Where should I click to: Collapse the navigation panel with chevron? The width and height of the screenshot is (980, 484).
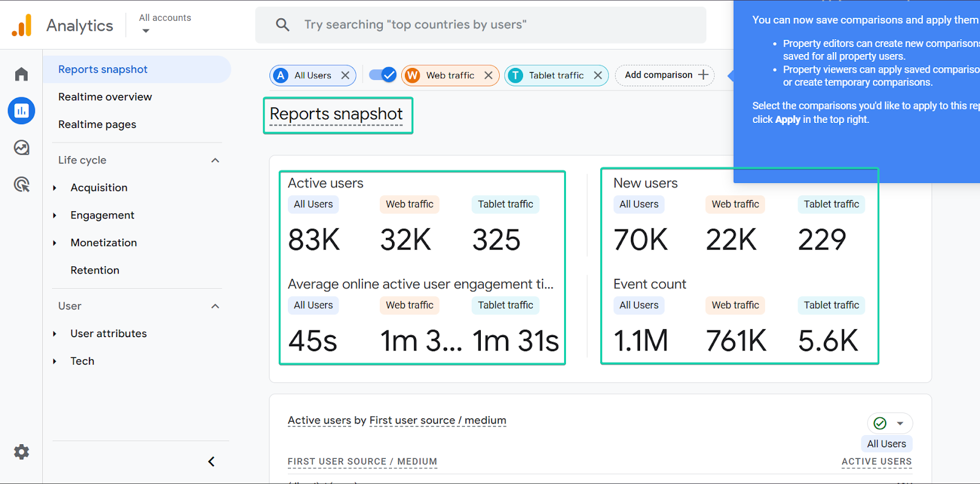click(211, 461)
